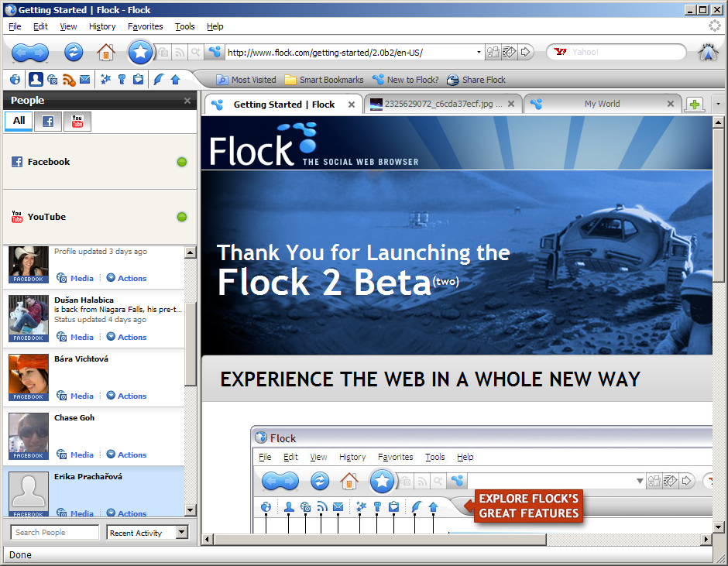Open Actions menu for Dušan Halabica

(127, 337)
